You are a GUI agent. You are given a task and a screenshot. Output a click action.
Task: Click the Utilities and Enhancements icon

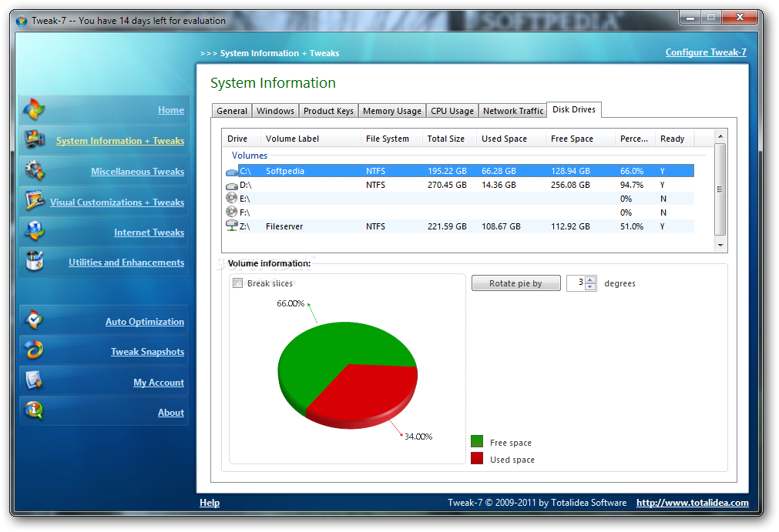click(34, 261)
